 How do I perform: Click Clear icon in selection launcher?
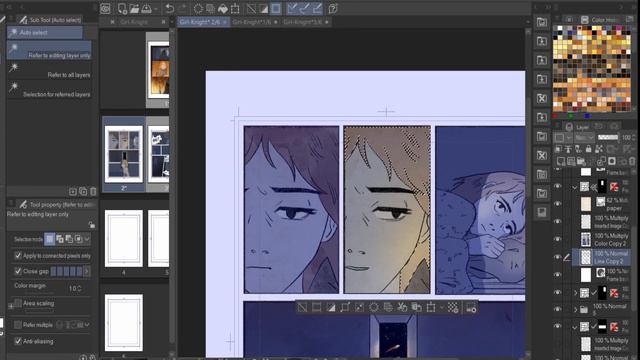click(x=373, y=307)
